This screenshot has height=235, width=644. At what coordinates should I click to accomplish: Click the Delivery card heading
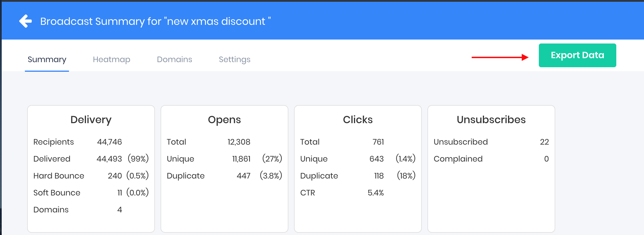91,120
